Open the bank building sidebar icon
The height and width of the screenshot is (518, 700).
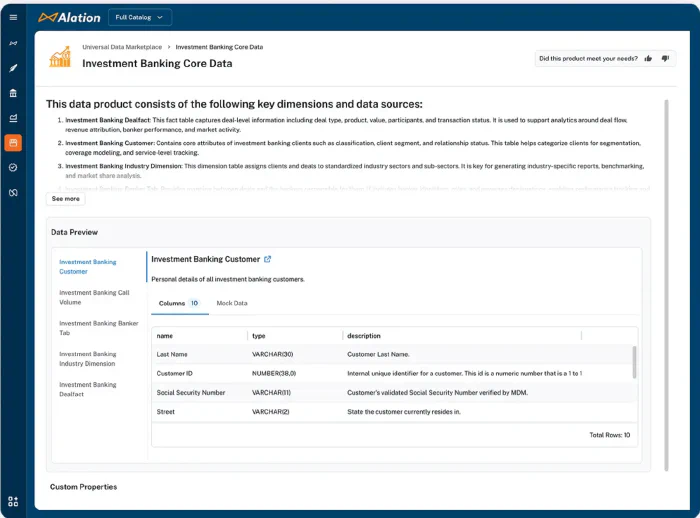[13, 93]
